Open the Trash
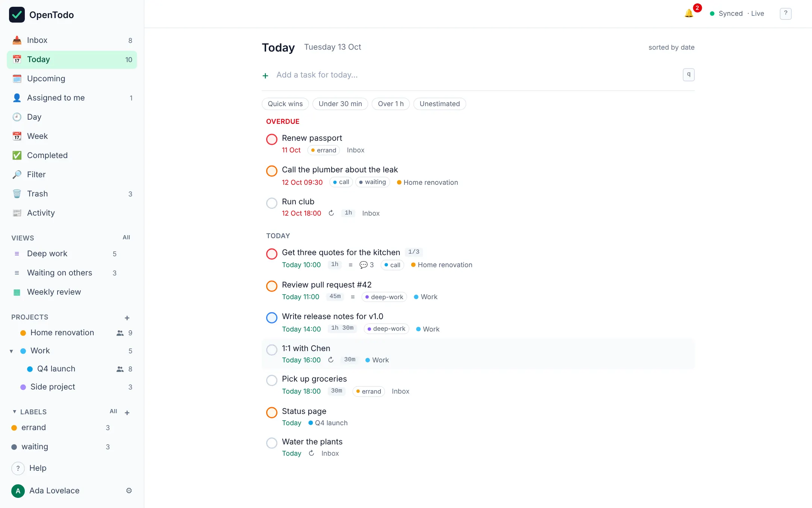 click(72, 194)
